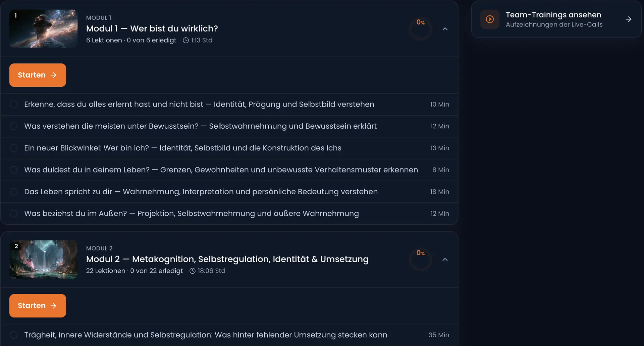Click the 'MODUL 1' label
644x346 pixels.
point(99,18)
